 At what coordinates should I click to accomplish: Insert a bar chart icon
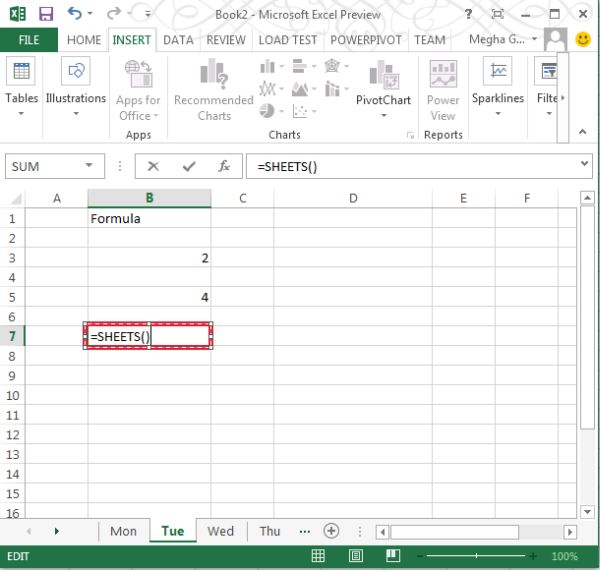tap(299, 66)
